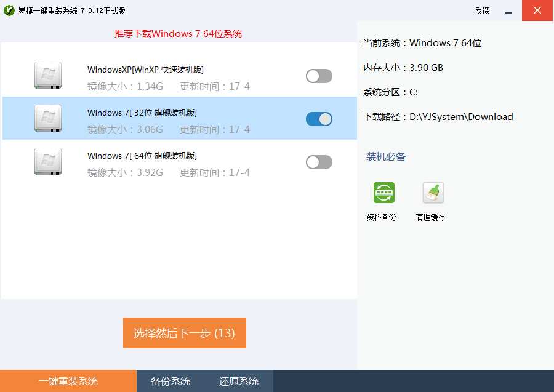Enable the Windows 7 64位 旗舰装机版 toggle
Image resolution: width=554 pixels, height=392 pixels.
tap(319, 162)
